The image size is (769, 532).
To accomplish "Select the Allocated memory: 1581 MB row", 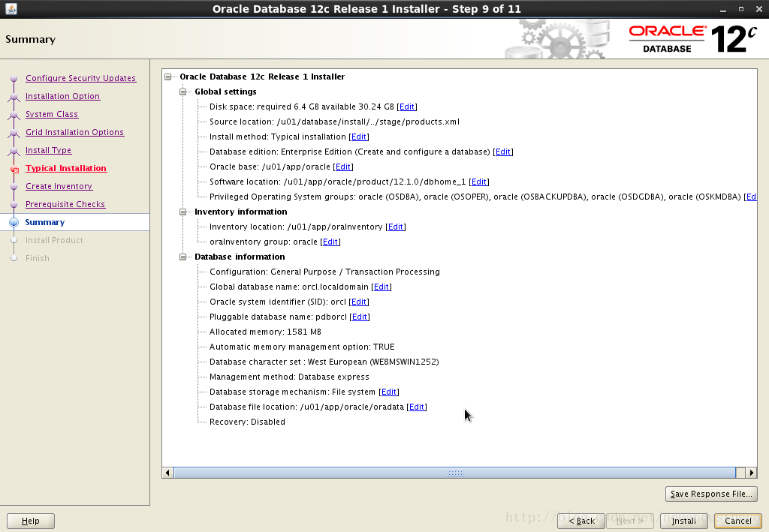I will click(x=265, y=332).
